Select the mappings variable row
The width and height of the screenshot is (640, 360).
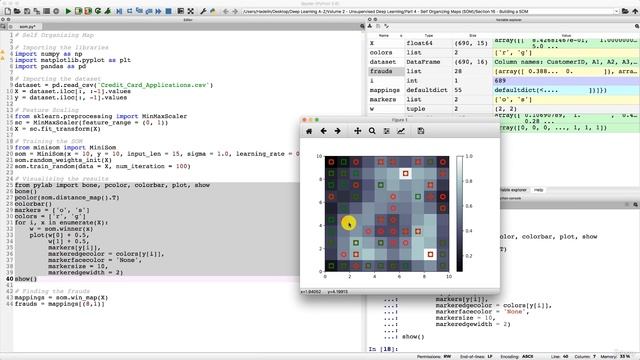[503, 90]
